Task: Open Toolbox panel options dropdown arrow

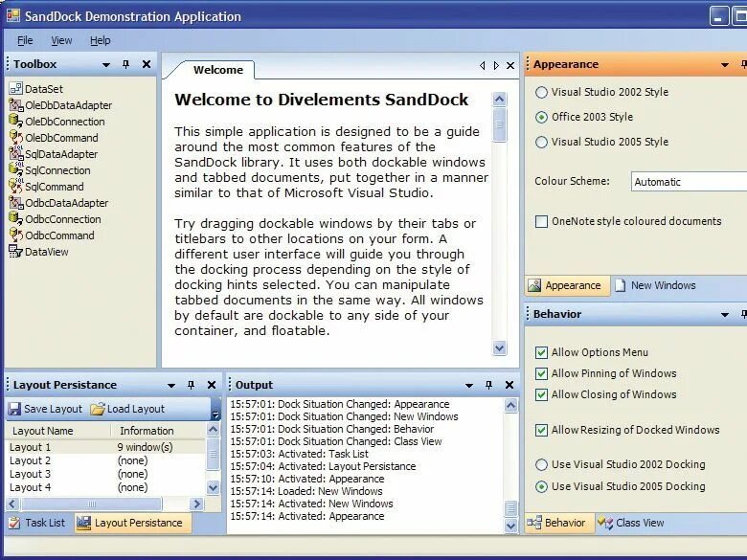Action: 106,65
